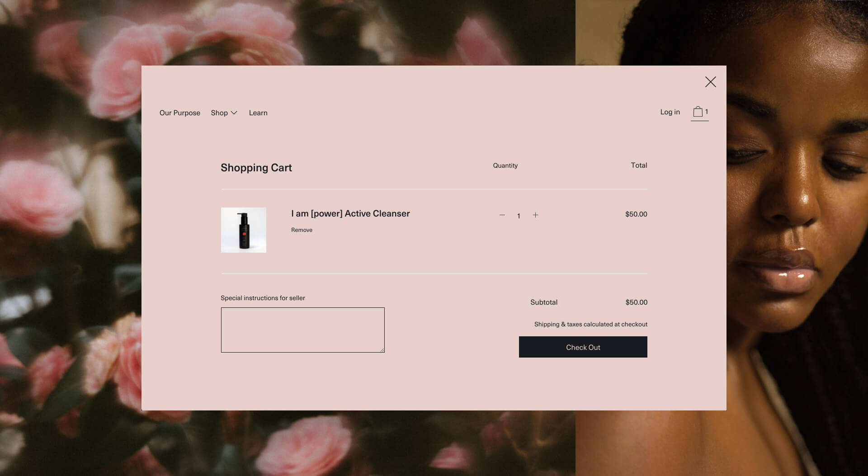Focus the Special instructions for seller box
The height and width of the screenshot is (476, 868).
(302, 330)
